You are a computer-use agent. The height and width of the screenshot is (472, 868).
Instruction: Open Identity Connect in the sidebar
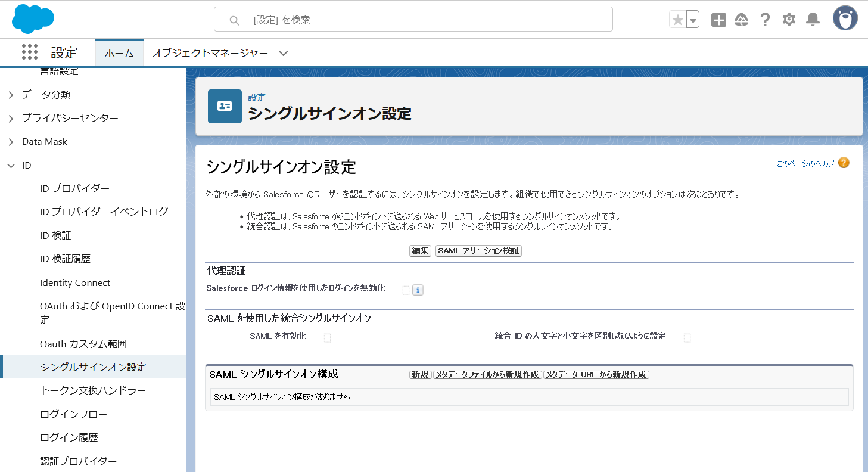coord(75,282)
